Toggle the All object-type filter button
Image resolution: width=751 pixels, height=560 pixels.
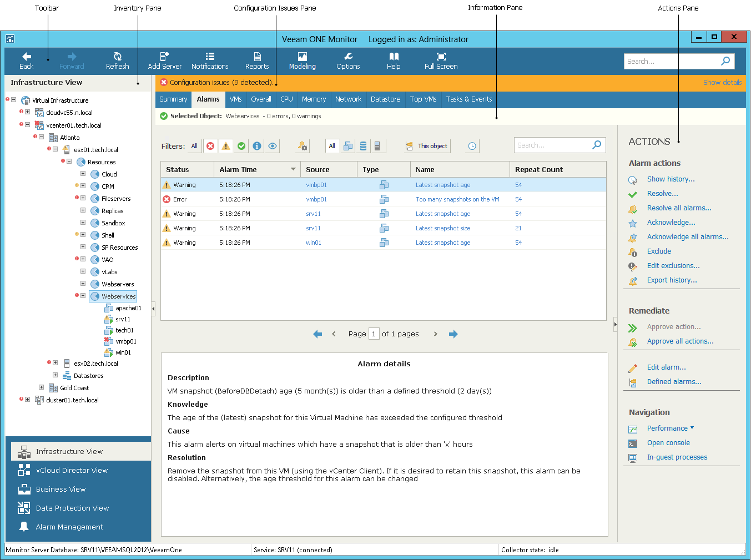pos(332,146)
